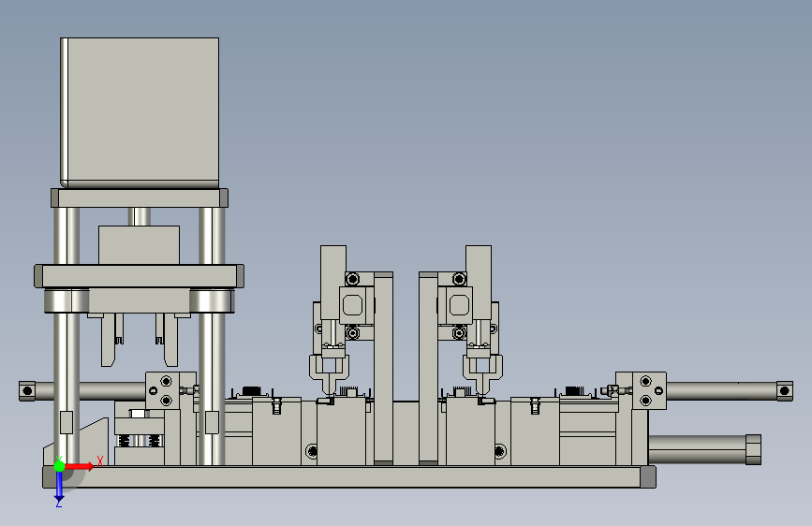Click the green origin ball of the triad
Viewport: 812px width, 526px height.
coord(59,466)
